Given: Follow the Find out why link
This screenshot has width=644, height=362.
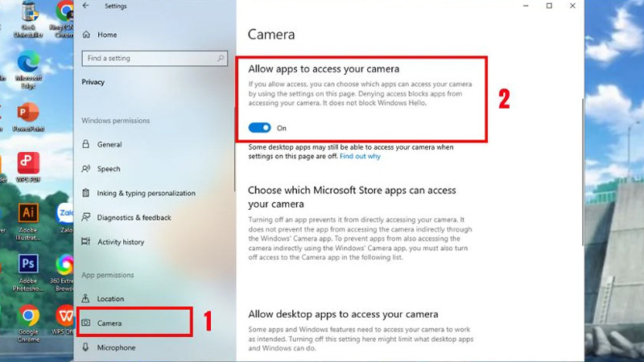Looking at the screenshot, I should coord(360,156).
